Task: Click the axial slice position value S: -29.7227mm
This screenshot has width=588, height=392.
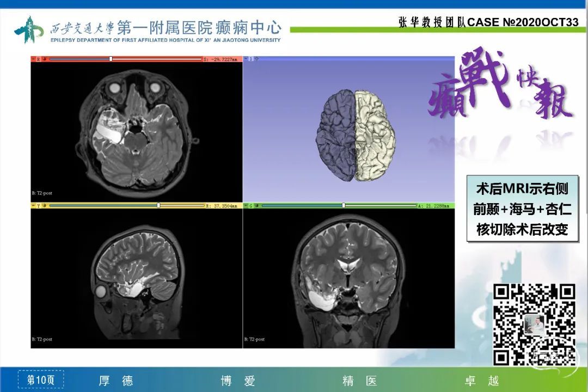Action: pyautogui.click(x=222, y=59)
